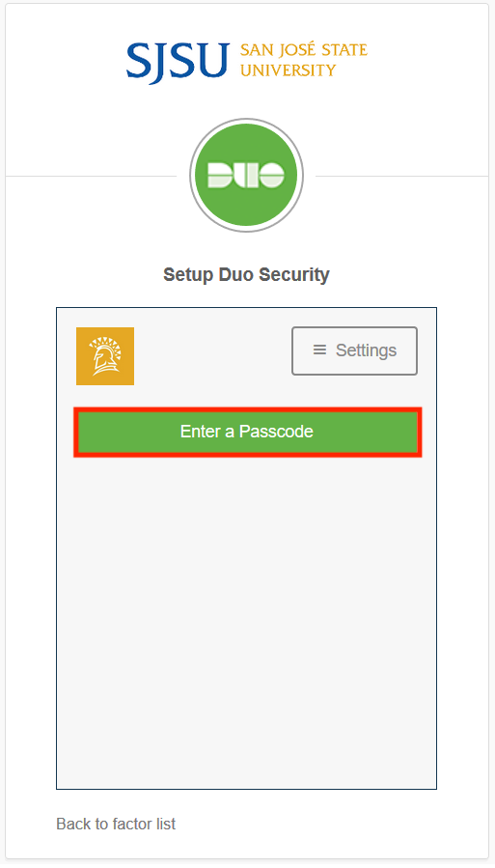This screenshot has width=495, height=868.
Task: Choose Enter a Passcode
Action: (x=247, y=432)
